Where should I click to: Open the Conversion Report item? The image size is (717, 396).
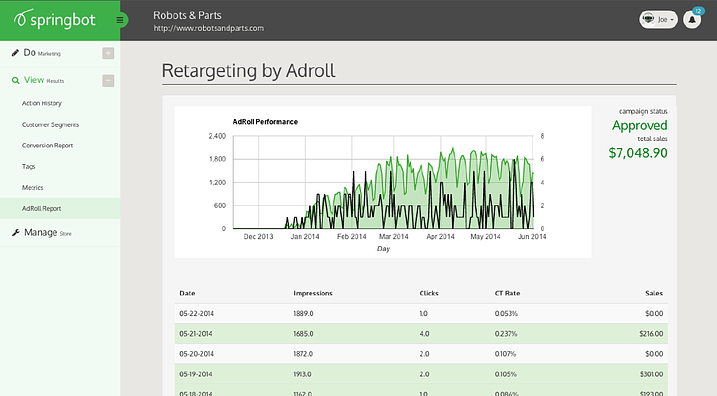(x=48, y=145)
